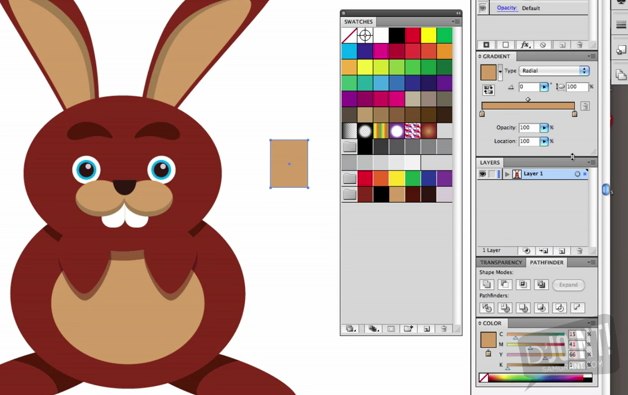
Task: Click New Swatch icon in Swatches footer
Action: (427, 329)
